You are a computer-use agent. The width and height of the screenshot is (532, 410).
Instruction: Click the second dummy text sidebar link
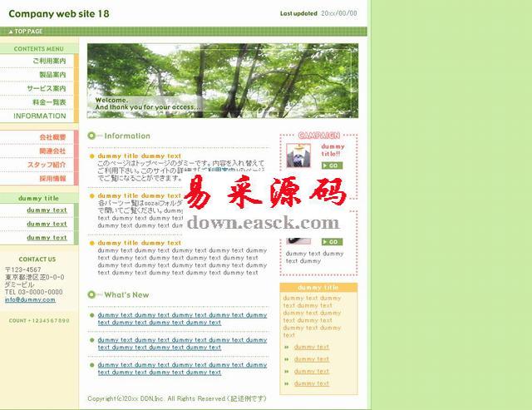[47, 224]
